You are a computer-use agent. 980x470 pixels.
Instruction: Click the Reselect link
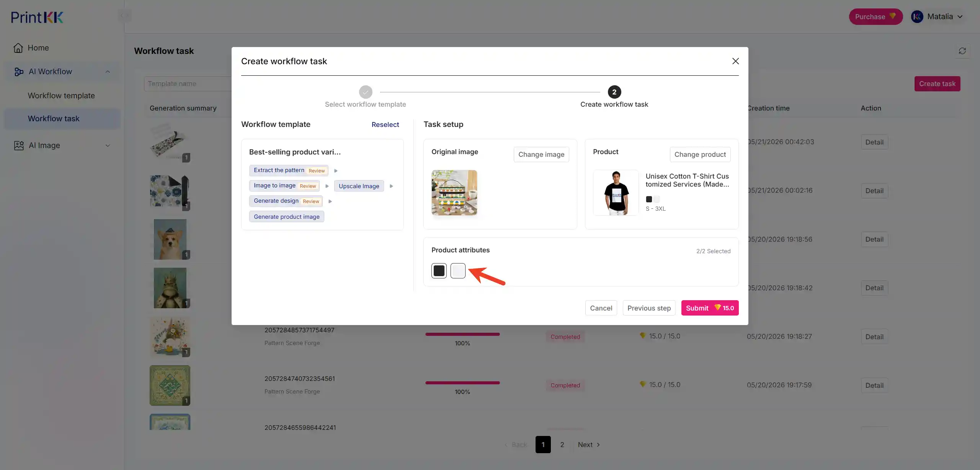[x=385, y=125]
